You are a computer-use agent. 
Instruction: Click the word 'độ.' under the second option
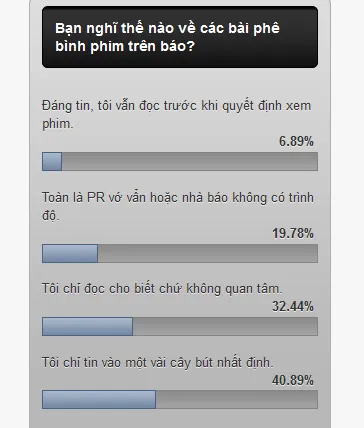(51, 215)
